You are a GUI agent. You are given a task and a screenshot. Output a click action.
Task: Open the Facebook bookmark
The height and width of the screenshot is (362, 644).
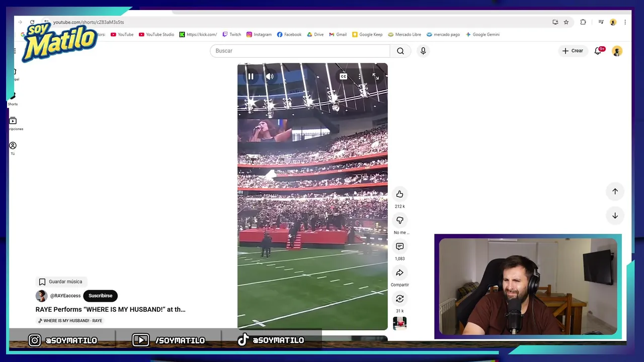pos(289,35)
